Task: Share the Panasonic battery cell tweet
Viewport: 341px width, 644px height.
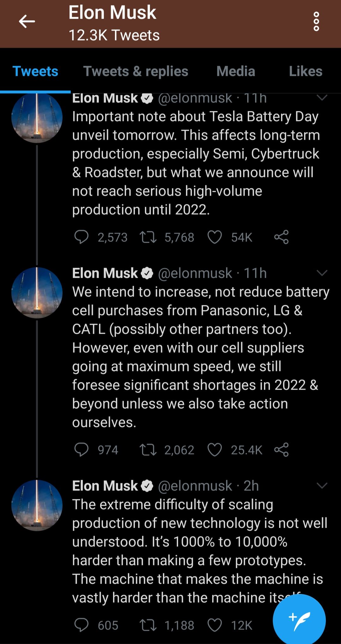Action: click(281, 450)
